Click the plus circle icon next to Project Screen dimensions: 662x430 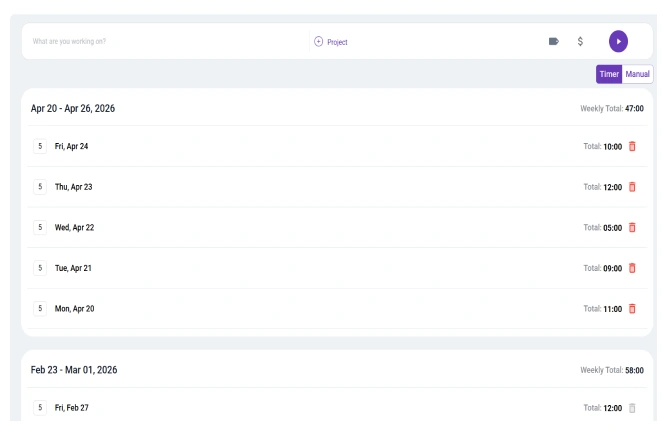[318, 41]
